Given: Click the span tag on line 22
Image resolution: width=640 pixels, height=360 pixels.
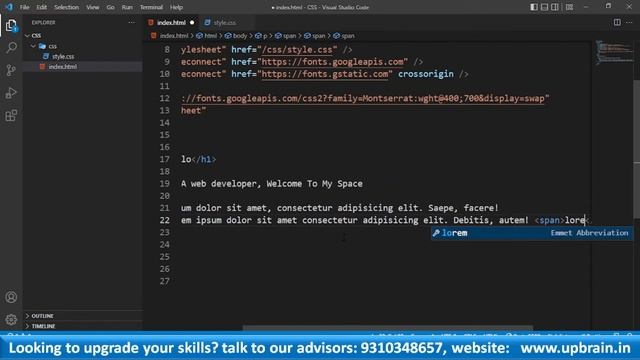Looking at the screenshot, I should click(x=549, y=220).
